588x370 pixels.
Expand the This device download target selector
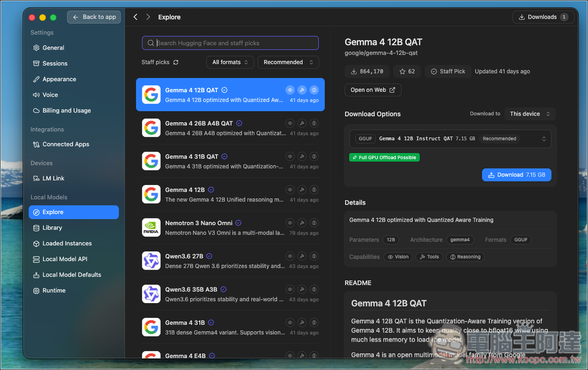point(530,114)
